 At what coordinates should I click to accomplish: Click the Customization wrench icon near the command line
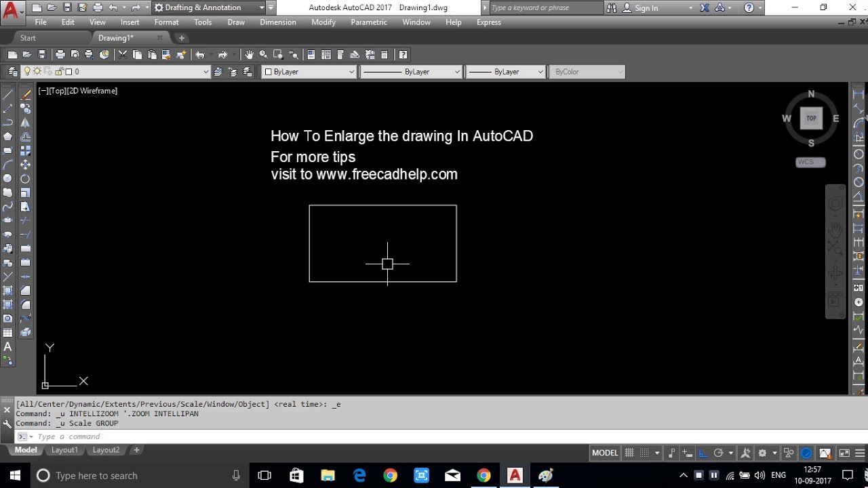click(7, 423)
